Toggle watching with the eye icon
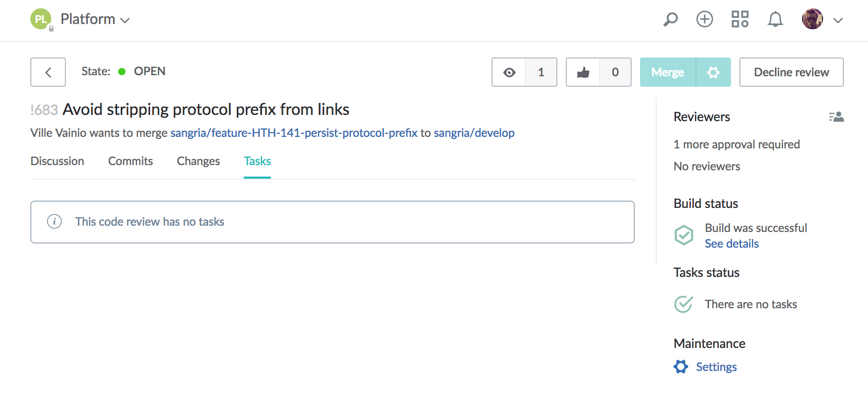Screen dimensions: 868x395 click(509, 72)
